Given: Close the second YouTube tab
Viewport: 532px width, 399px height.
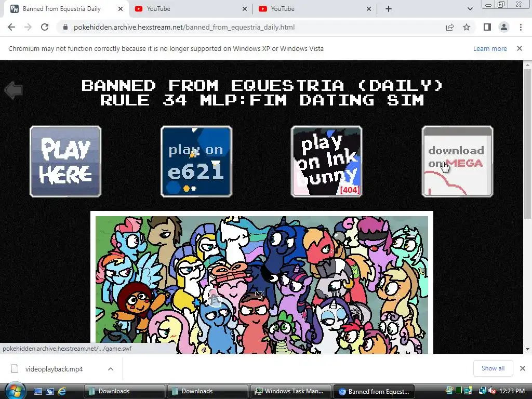Looking at the screenshot, I should (x=369, y=9).
